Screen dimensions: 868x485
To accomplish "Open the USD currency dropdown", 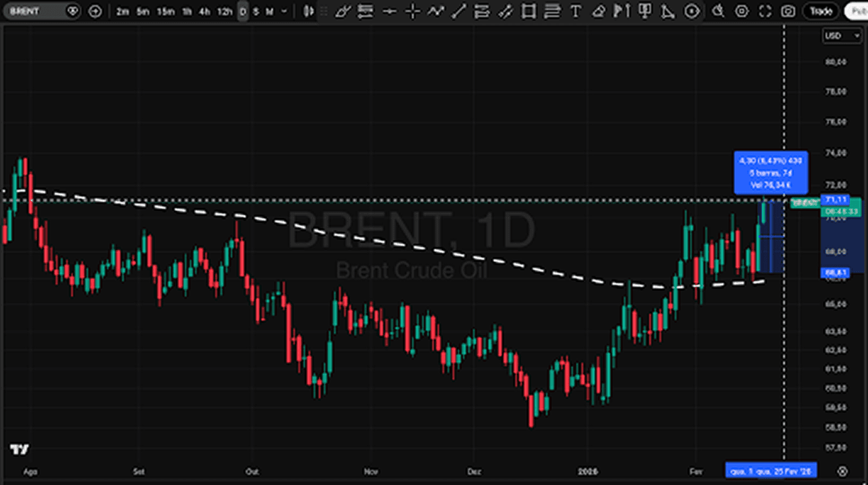I will click(x=841, y=36).
